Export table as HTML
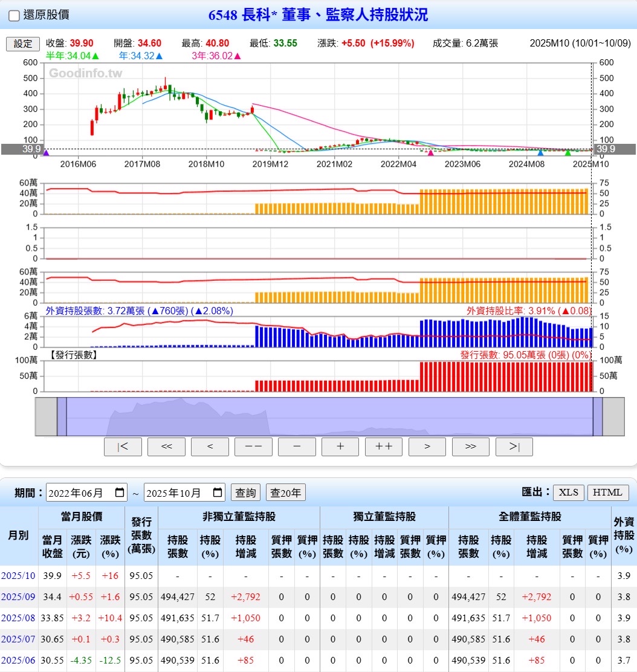The height and width of the screenshot is (672, 637). [607, 492]
